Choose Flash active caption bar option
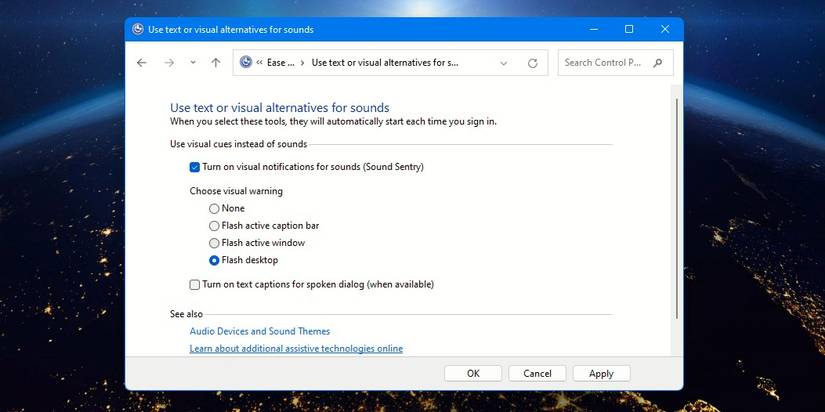 [214, 226]
